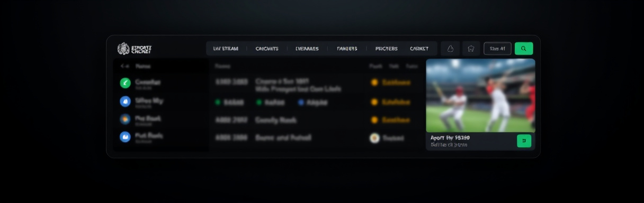
Task: Click the crest logo in the header
Action: tap(123, 49)
